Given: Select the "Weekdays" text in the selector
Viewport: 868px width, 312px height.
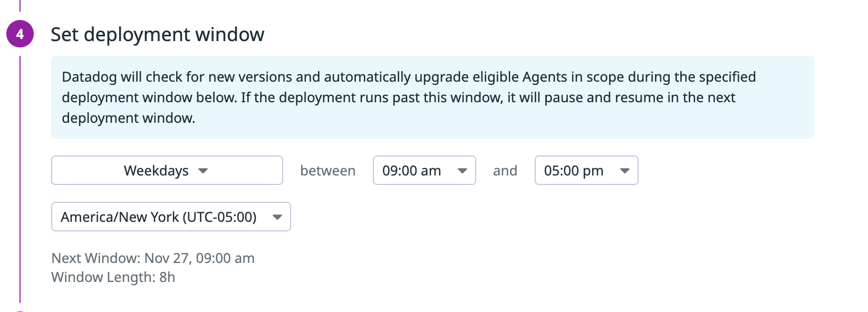Looking at the screenshot, I should click(156, 171).
